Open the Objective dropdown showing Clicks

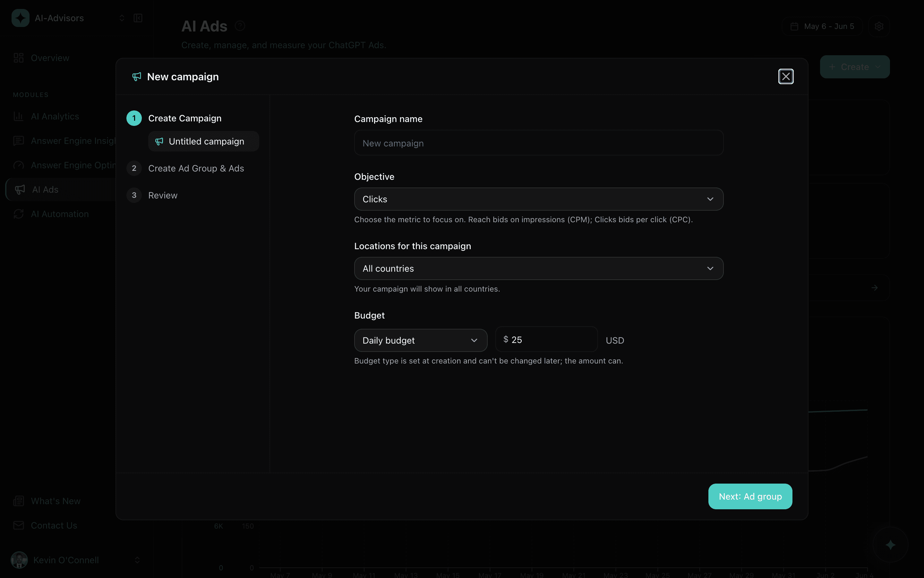click(x=539, y=199)
